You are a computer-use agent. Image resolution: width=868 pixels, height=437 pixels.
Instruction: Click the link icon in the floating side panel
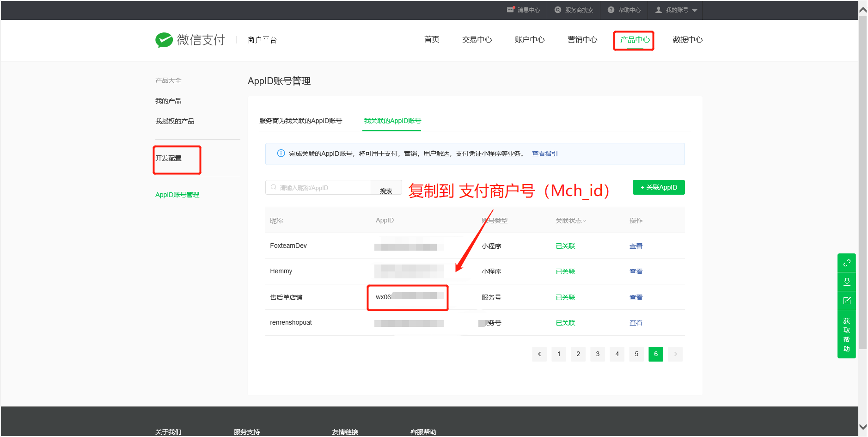(847, 263)
